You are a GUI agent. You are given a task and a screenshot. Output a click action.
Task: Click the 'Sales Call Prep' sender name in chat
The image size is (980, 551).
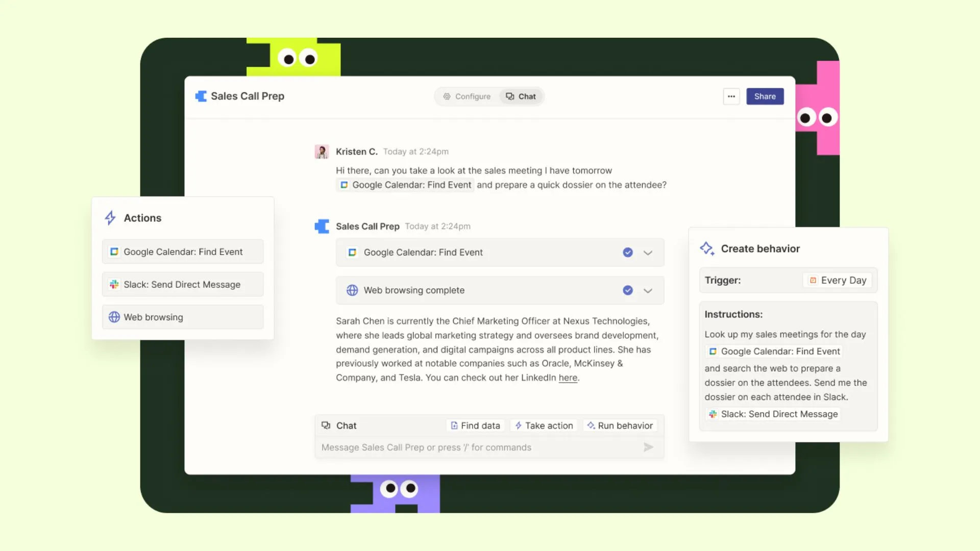tap(367, 226)
